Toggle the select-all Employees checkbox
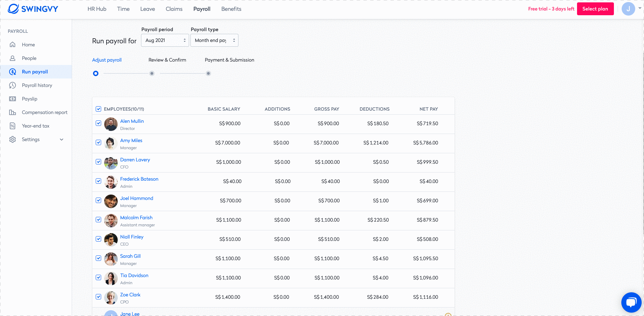Viewport: 644px width, 316px height. point(98,109)
